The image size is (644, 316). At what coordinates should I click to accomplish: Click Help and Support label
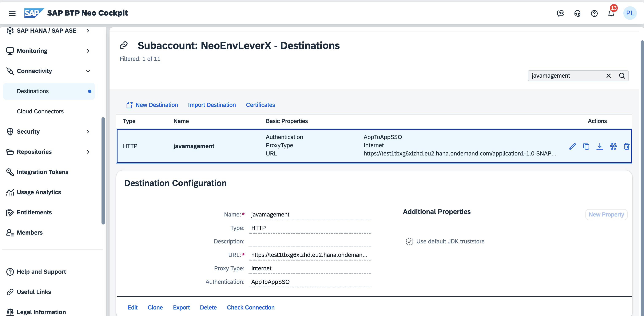(41, 272)
